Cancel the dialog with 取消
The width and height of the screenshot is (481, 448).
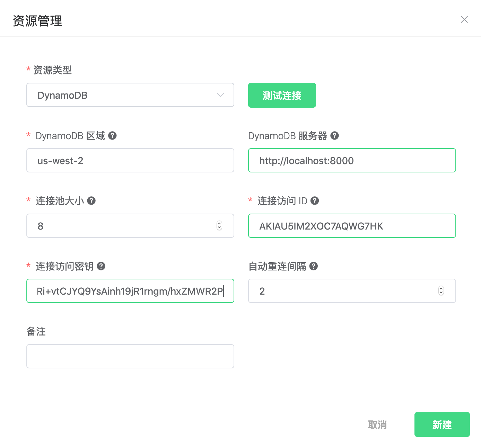(377, 425)
